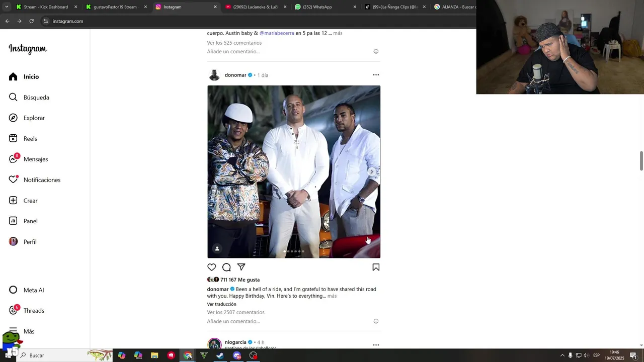View site information icon in address bar
The width and height of the screenshot is (644, 362).
pos(46,21)
